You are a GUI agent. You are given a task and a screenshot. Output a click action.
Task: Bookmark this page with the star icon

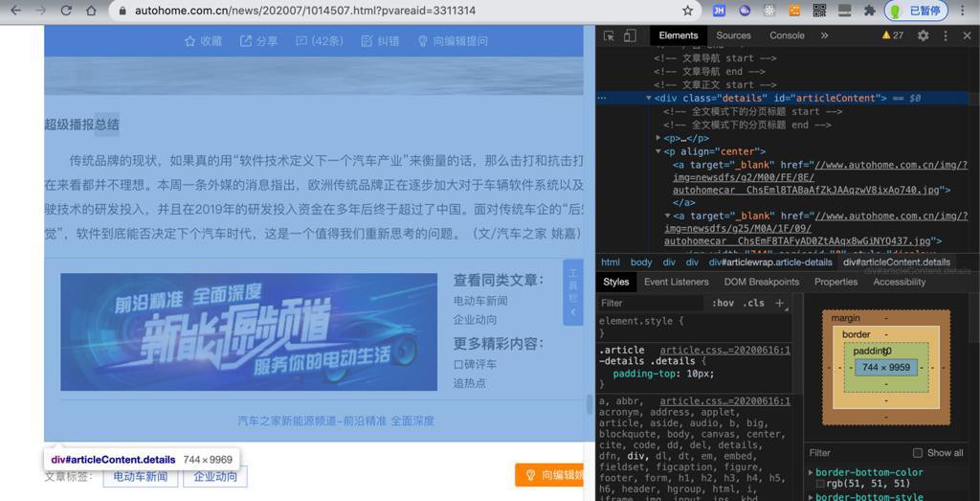point(687,11)
